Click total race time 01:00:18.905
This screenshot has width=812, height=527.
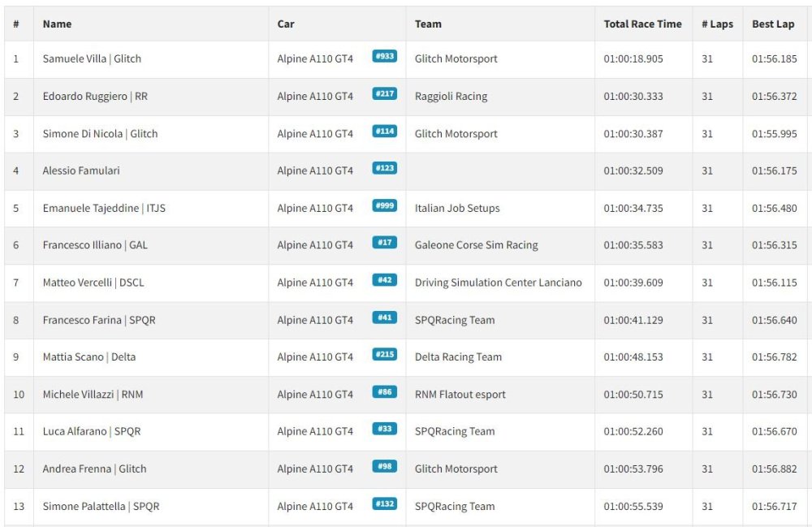pyautogui.click(x=633, y=58)
